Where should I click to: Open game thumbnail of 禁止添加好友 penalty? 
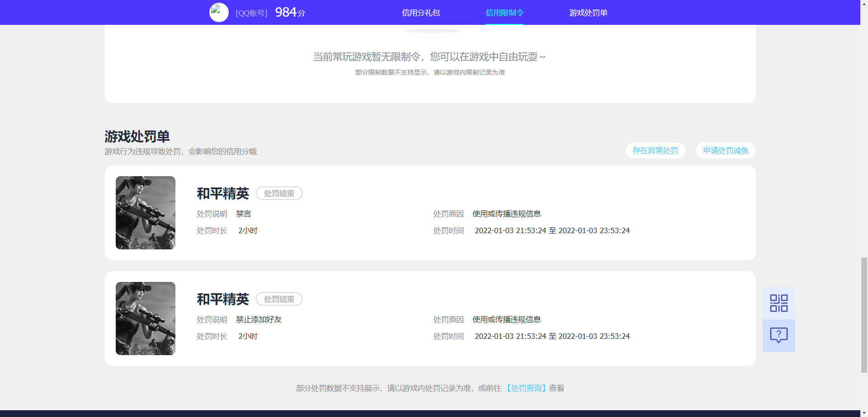(146, 319)
